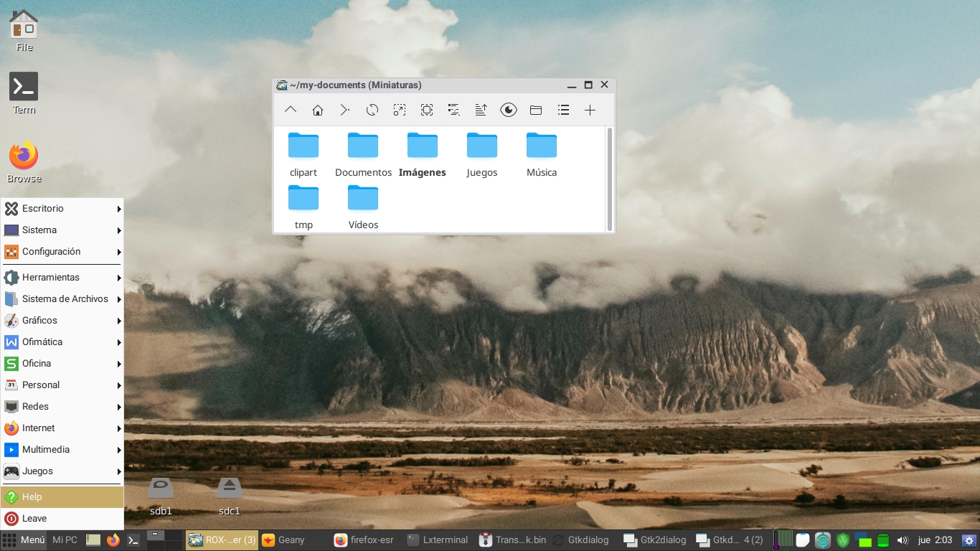Click the settings gear at taskbar end
This screenshot has width=980, height=551.
click(x=969, y=540)
